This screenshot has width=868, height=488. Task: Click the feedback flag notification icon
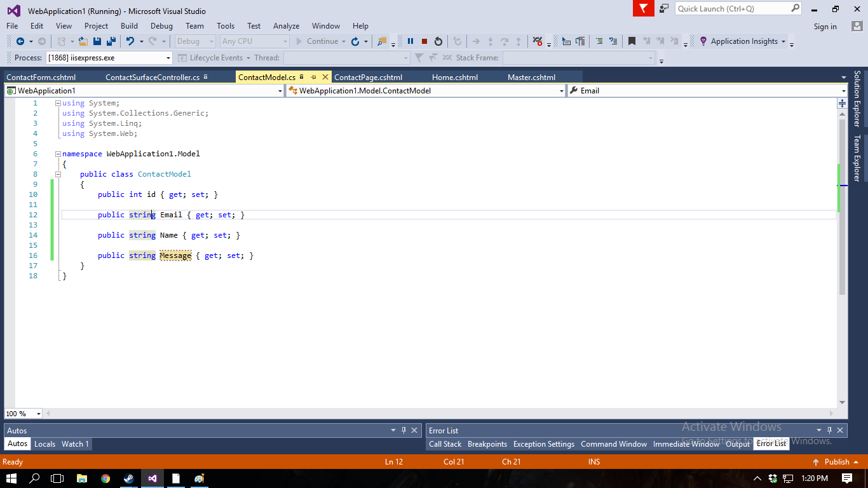(644, 8)
